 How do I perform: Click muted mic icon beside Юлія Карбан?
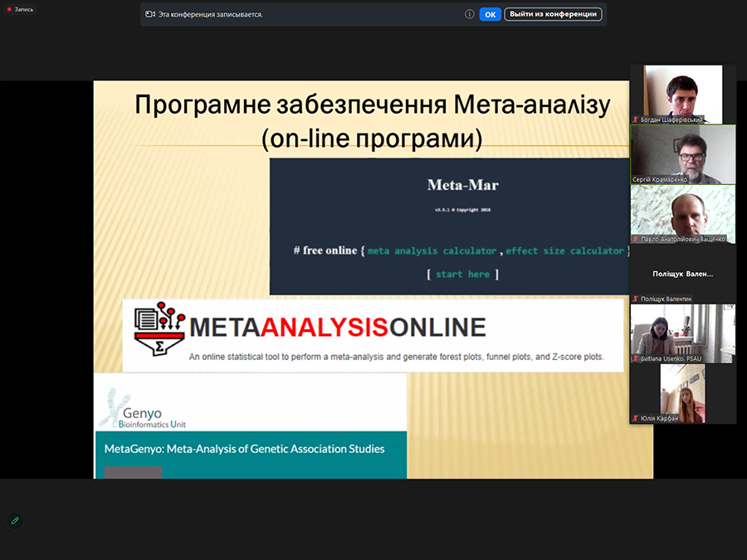click(635, 418)
